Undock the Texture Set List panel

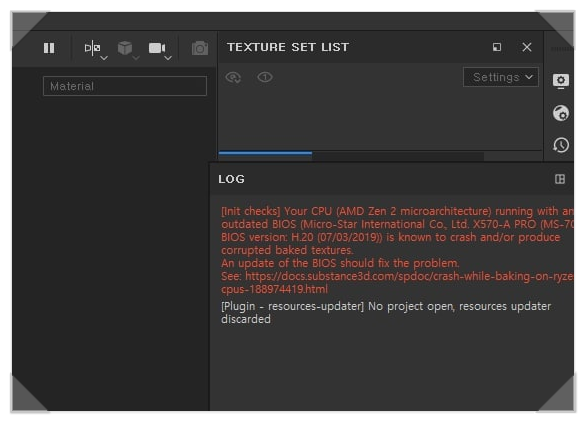click(497, 47)
